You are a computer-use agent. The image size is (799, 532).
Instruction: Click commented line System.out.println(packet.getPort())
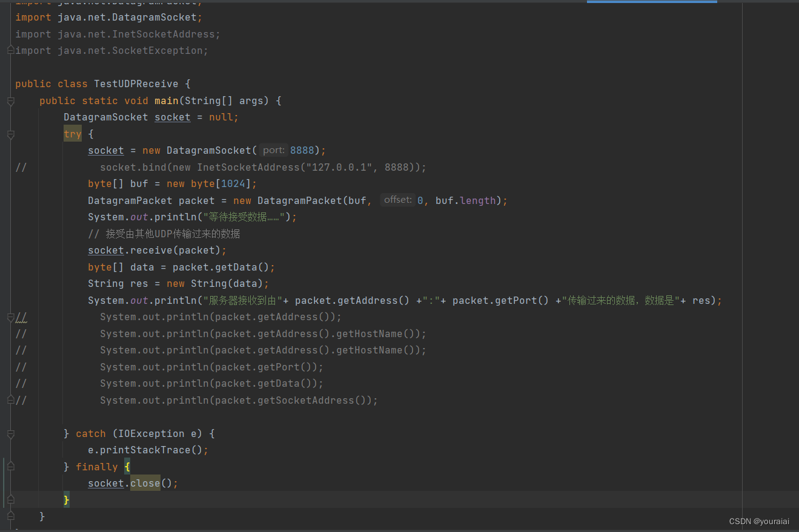211,367
